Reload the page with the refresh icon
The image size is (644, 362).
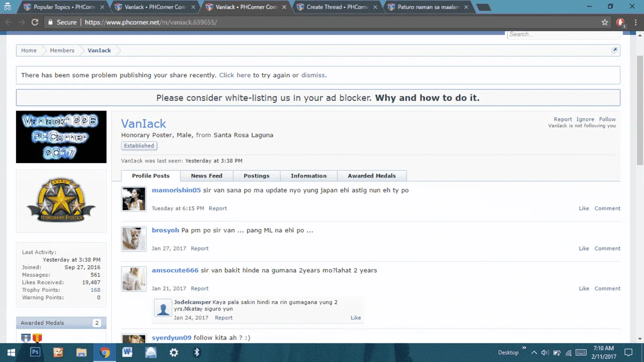(35, 23)
